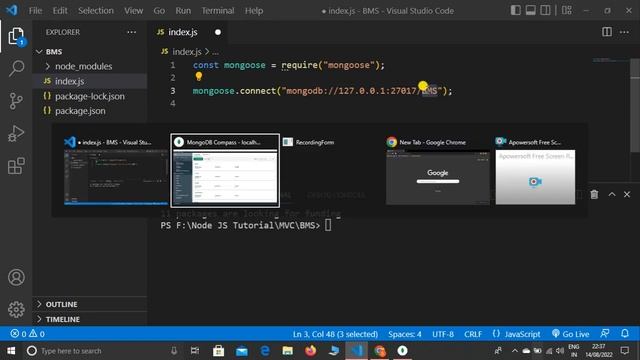The image size is (640, 360).
Task: Open Selection menu
Action: (96, 11)
